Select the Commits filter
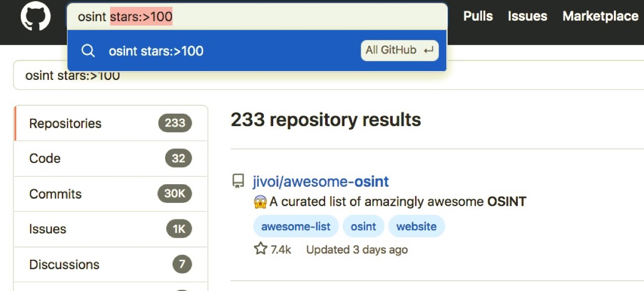Image resolution: width=644 pixels, height=291 pixels. (111, 193)
